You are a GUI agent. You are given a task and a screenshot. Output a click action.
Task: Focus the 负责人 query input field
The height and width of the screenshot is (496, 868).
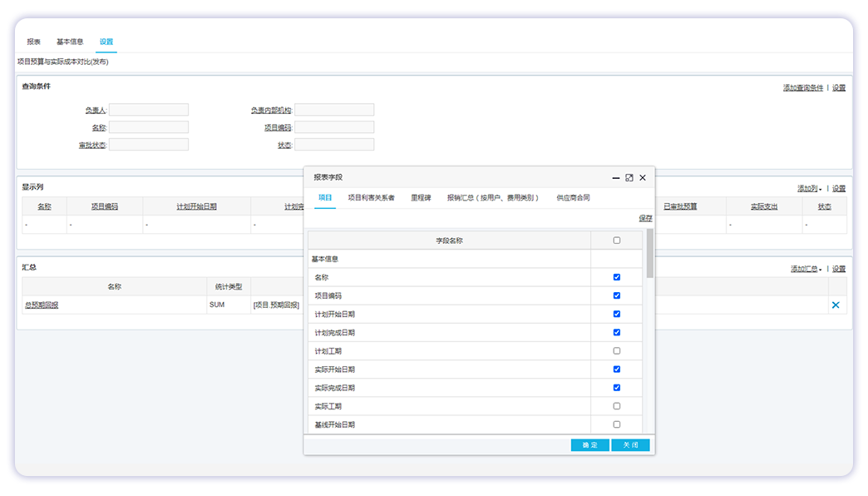point(149,110)
